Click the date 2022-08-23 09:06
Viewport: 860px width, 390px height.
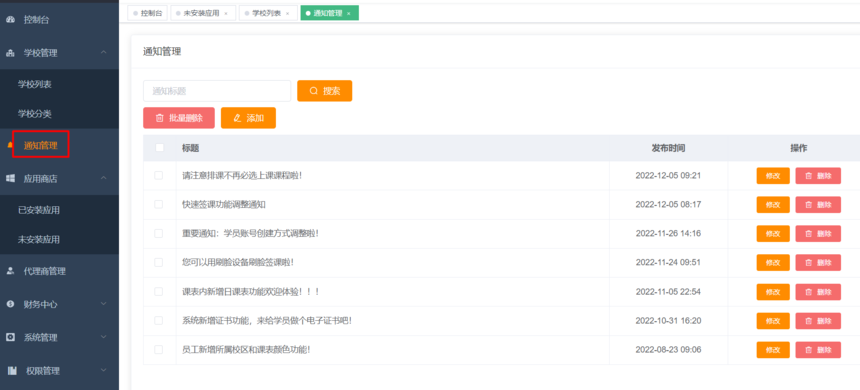[668, 350]
